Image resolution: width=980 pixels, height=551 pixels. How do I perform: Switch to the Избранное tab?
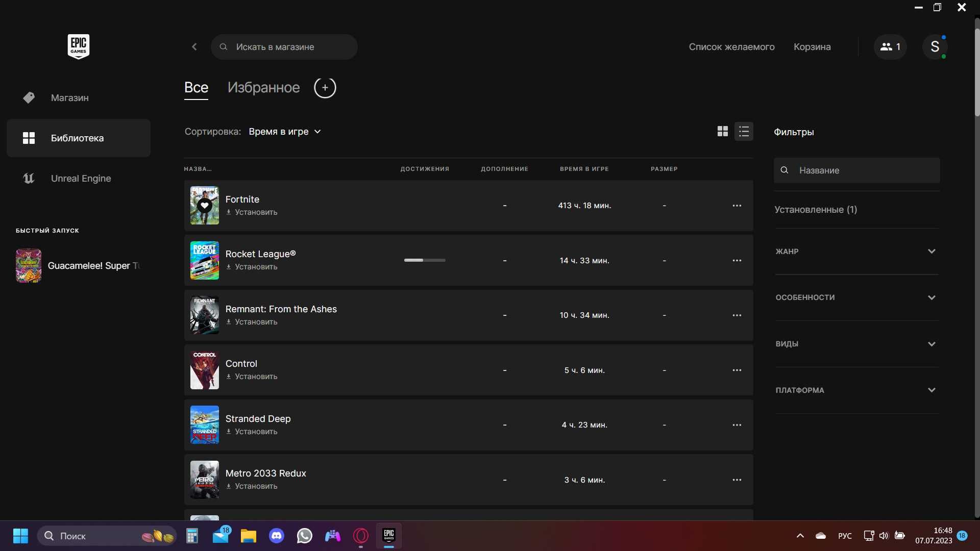pyautogui.click(x=263, y=88)
